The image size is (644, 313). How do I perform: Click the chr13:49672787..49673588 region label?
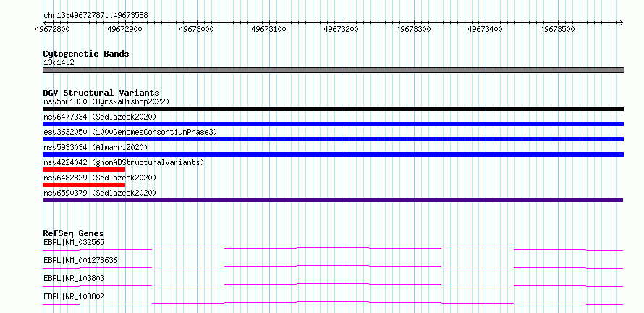tap(96, 16)
